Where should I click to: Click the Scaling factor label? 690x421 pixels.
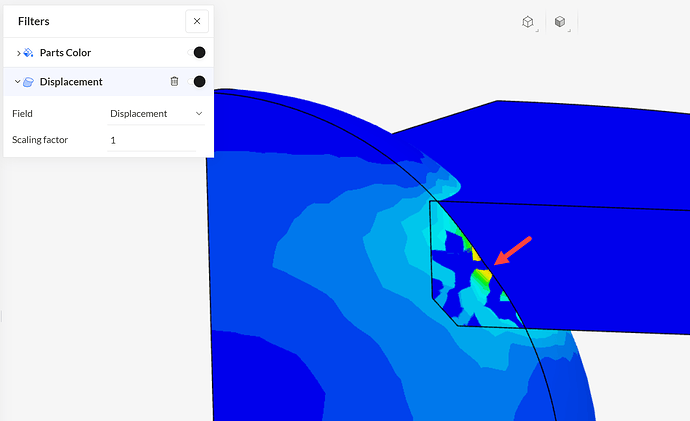point(40,139)
